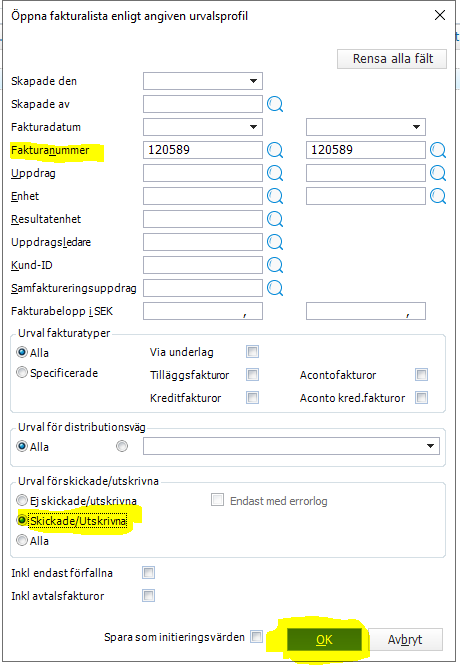Click the Samfaktureringsuppdrag input field
This screenshot has width=460, height=670.
[203, 288]
